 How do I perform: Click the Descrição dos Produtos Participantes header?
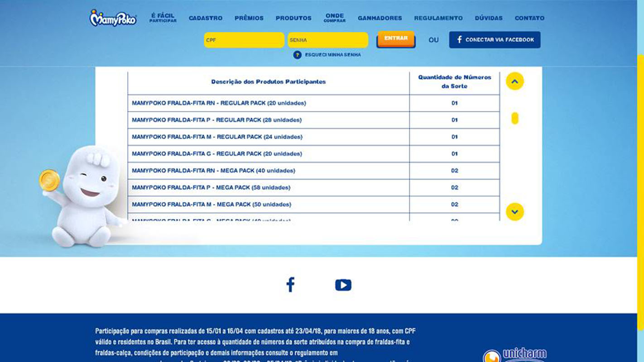pyautogui.click(x=269, y=82)
